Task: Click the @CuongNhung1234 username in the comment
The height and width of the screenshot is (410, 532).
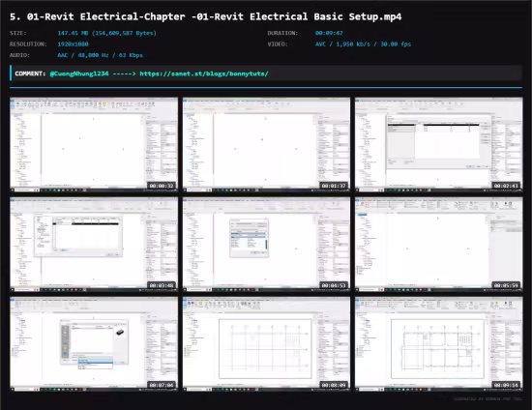Action: click(79, 73)
